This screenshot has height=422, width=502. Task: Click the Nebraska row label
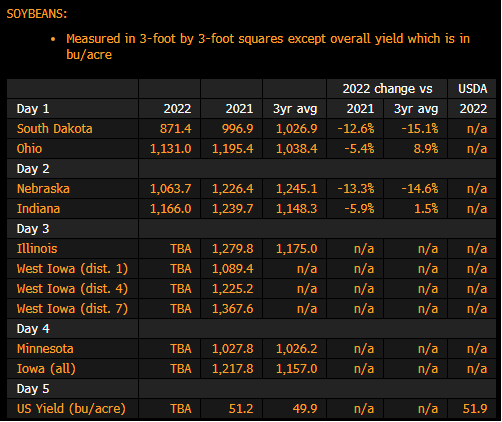(43, 189)
